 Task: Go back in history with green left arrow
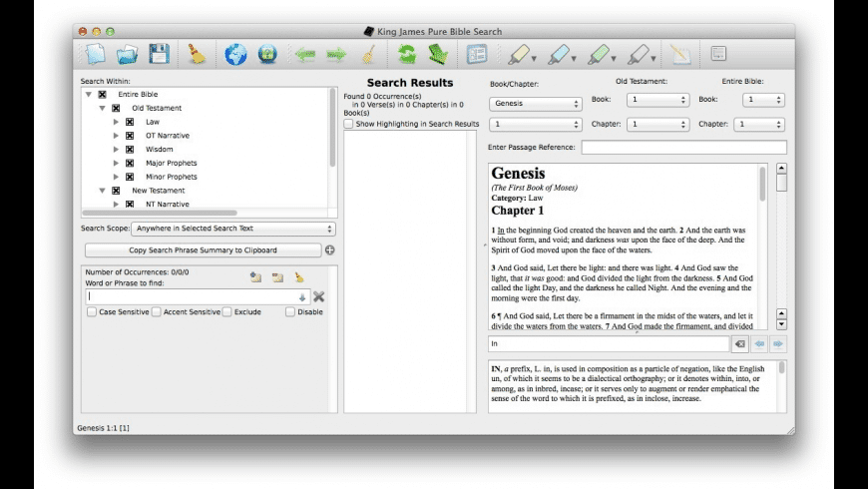coord(305,54)
